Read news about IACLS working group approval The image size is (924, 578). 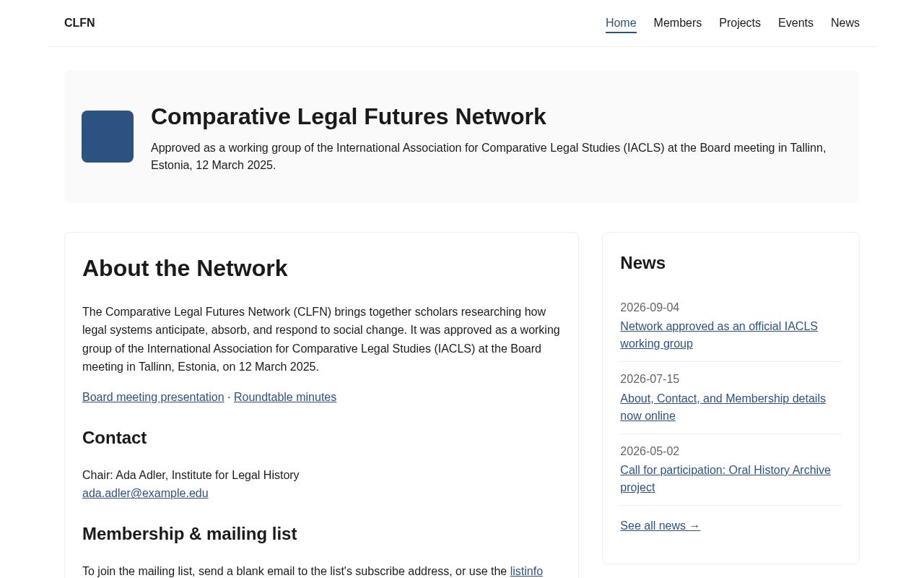tap(719, 335)
